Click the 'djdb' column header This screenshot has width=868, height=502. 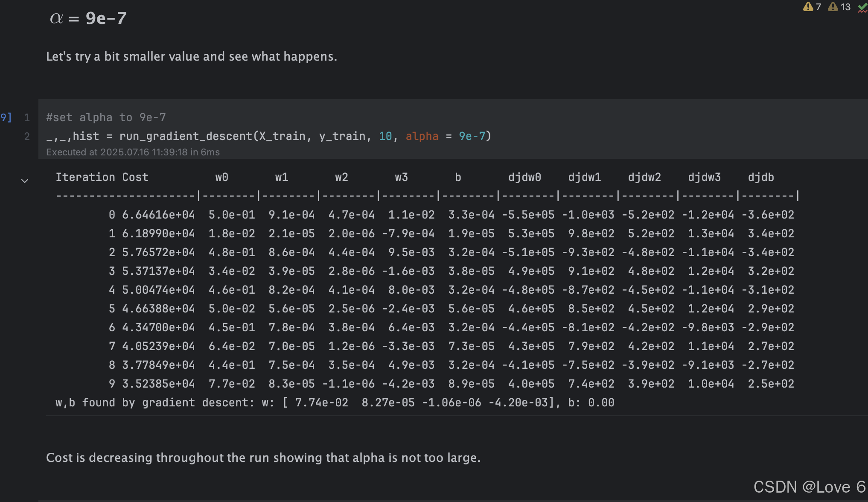point(761,177)
